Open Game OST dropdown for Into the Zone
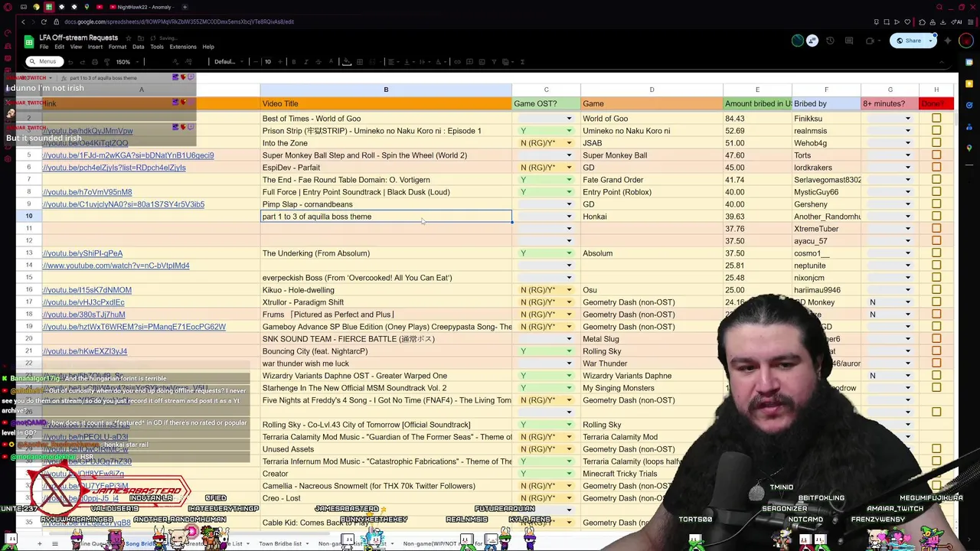 click(568, 143)
